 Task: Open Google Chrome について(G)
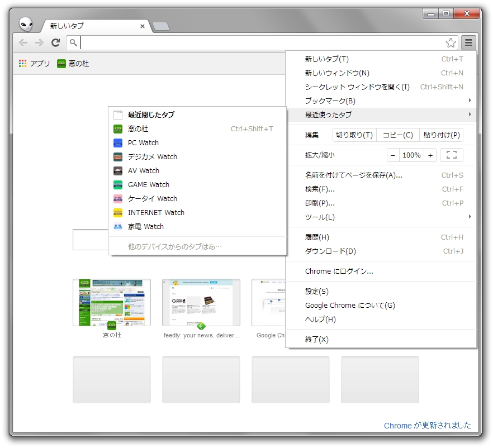point(381,306)
